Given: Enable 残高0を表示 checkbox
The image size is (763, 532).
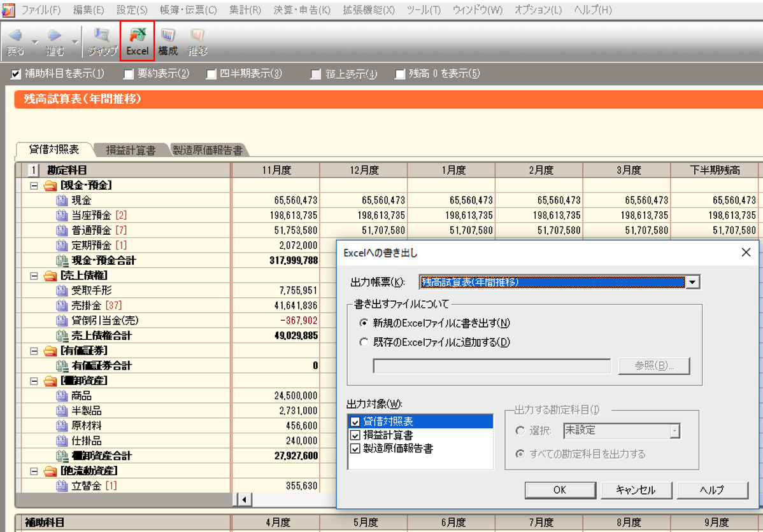Looking at the screenshot, I should (400, 74).
